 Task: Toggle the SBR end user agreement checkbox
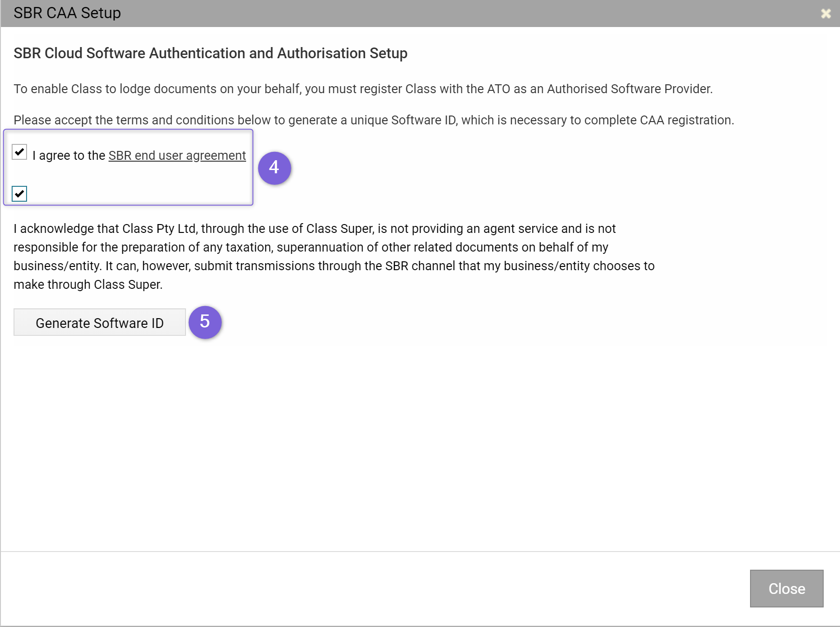click(x=20, y=152)
